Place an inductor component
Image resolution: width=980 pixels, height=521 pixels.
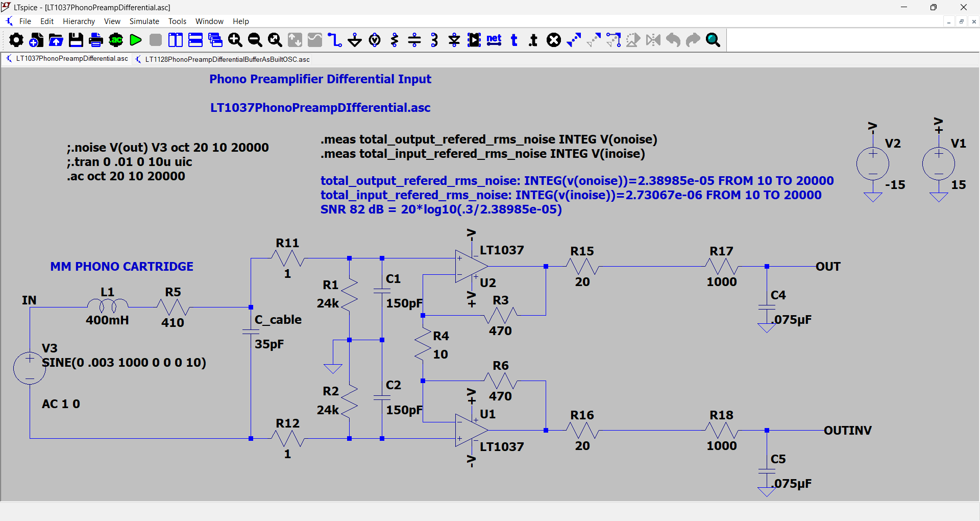click(434, 40)
